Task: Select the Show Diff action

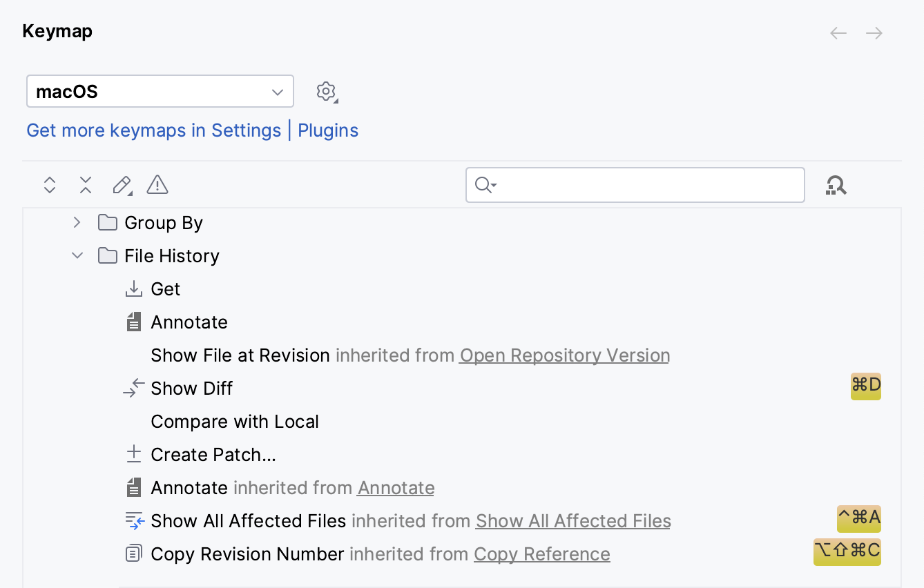Action: [x=461, y=389]
